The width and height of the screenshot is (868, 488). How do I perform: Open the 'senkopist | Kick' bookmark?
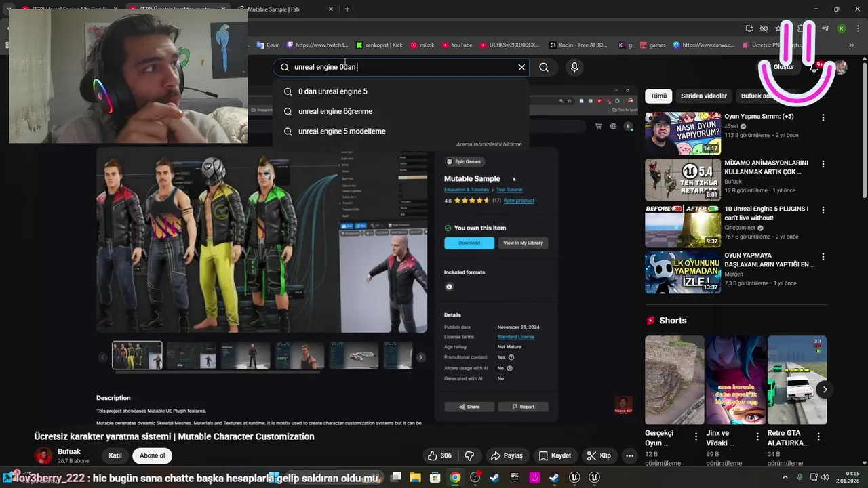(379, 45)
